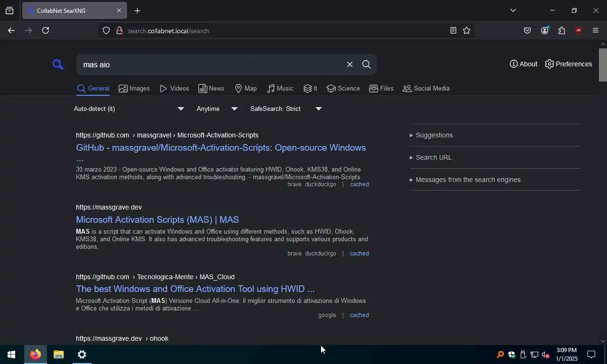607x364 pixels.
Task: Switch to the Map tab
Action: pyautogui.click(x=246, y=89)
